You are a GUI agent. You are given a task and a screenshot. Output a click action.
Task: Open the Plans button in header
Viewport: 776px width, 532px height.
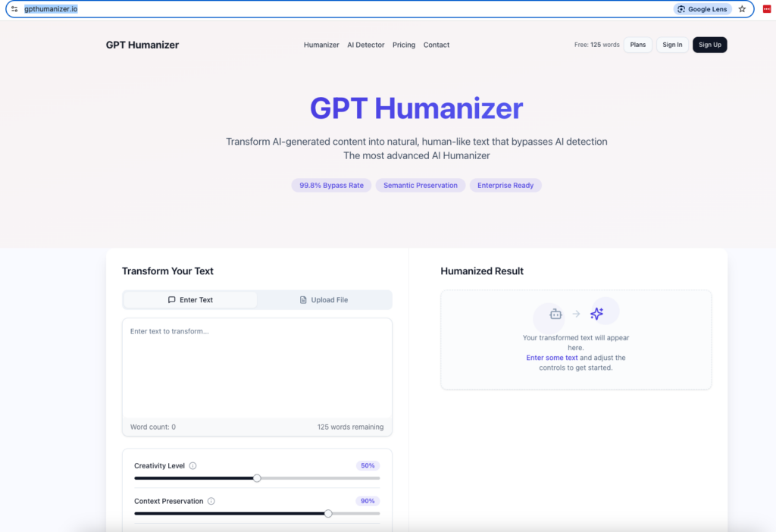click(638, 45)
